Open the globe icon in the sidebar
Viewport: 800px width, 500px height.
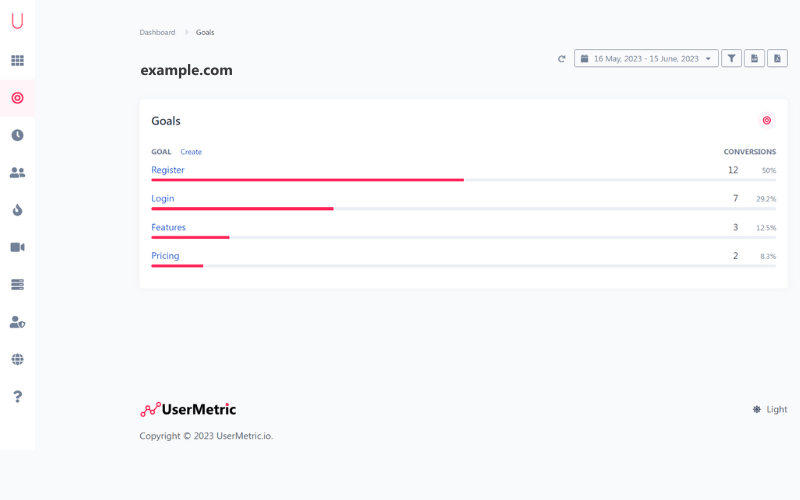tap(17, 359)
